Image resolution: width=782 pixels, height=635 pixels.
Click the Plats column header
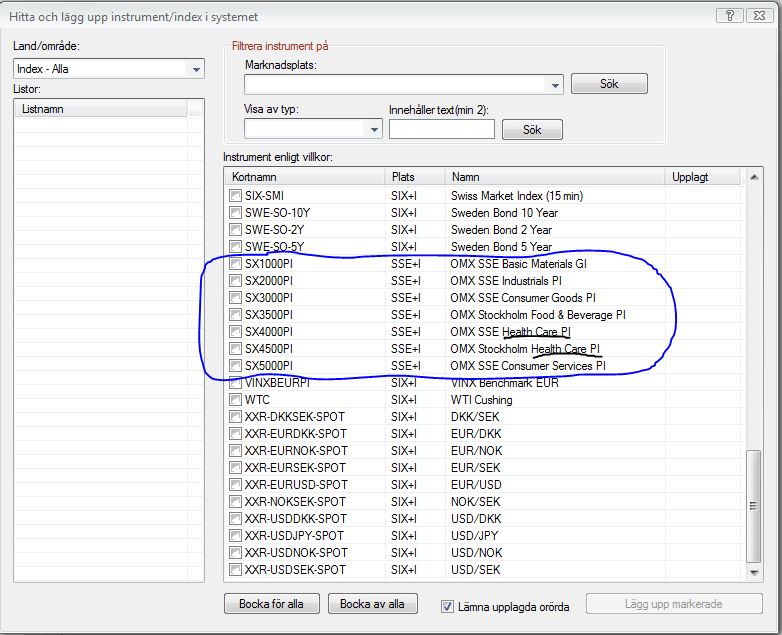click(x=415, y=177)
